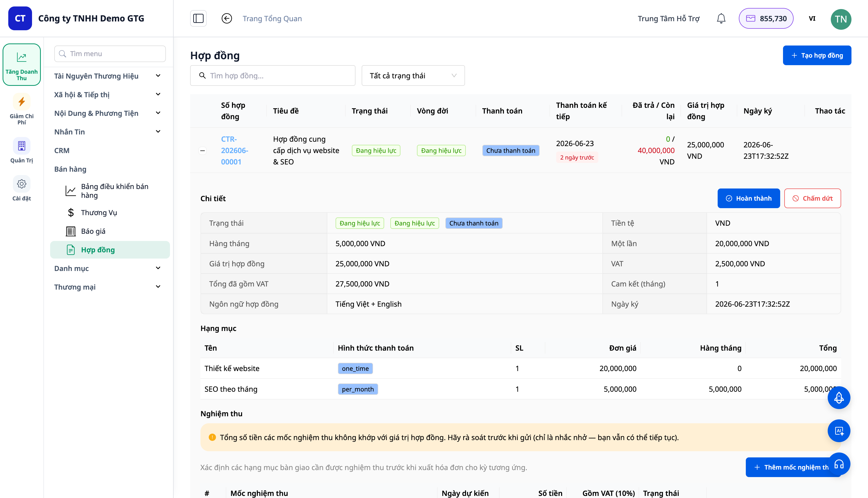
Task: Click the 27,500,000 VND total value
Action: tap(362, 284)
